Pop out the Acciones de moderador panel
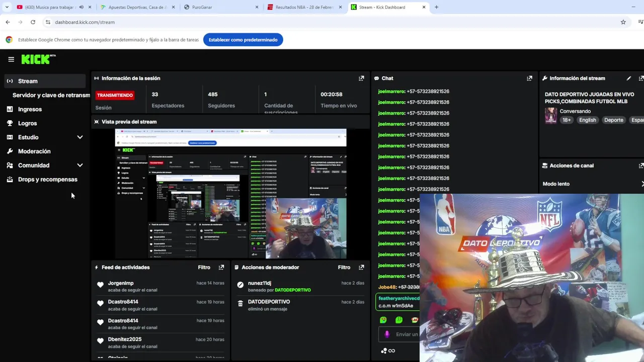Image resolution: width=644 pixels, height=362 pixels. click(361, 267)
